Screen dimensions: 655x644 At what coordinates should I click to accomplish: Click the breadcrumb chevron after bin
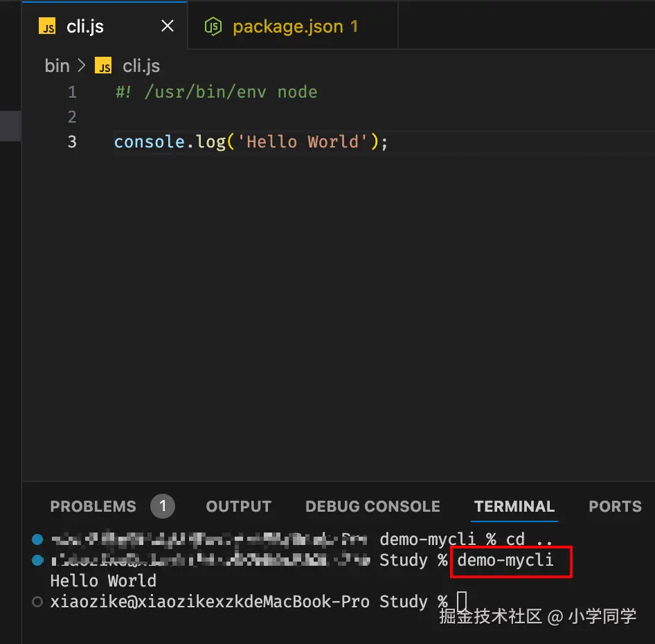(x=81, y=66)
